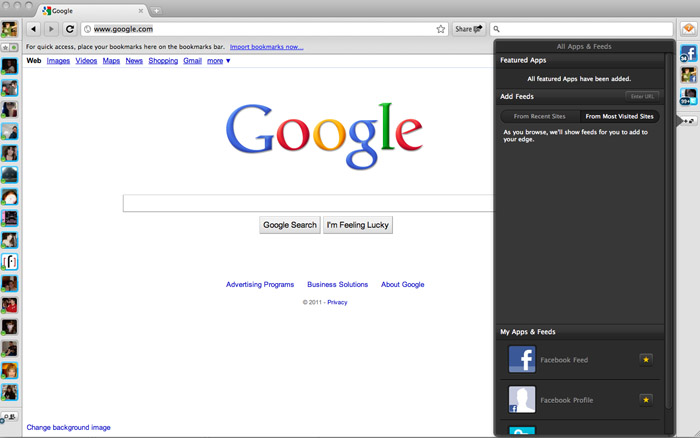
Task: Focus the Google search text box
Action: [308, 203]
